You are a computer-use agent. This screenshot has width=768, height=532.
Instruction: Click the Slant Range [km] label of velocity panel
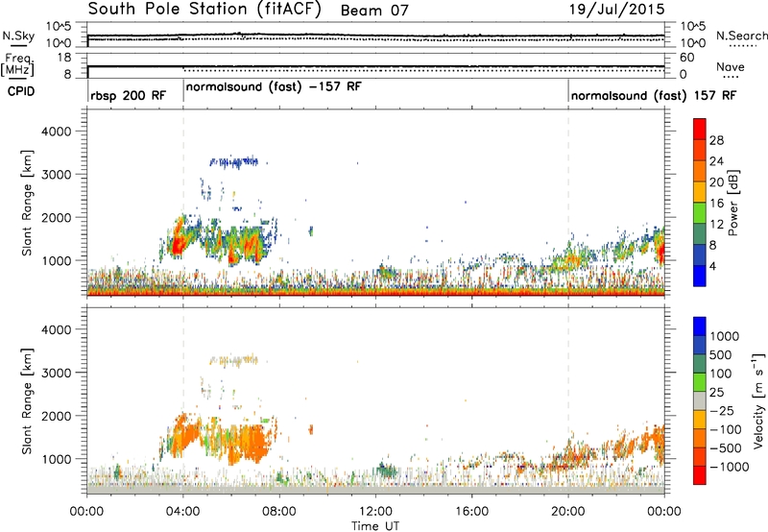(27, 400)
